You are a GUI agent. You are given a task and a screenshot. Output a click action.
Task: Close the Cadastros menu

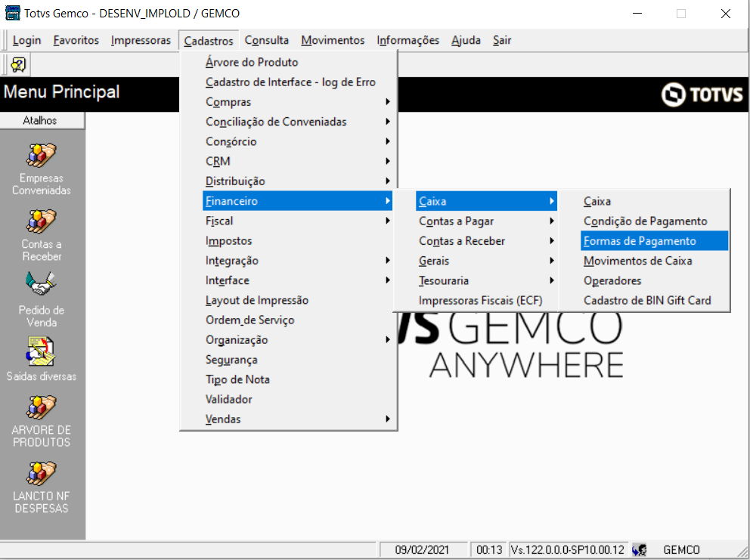(209, 41)
